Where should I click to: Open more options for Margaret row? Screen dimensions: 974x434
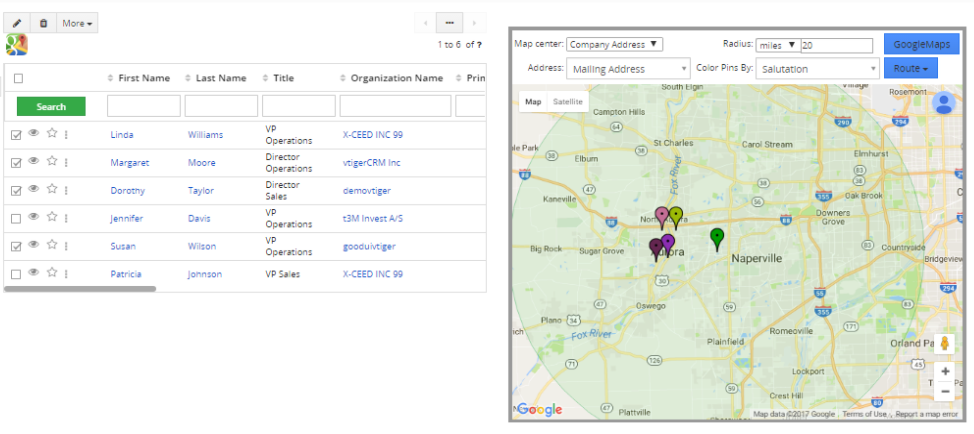pyautogui.click(x=66, y=162)
